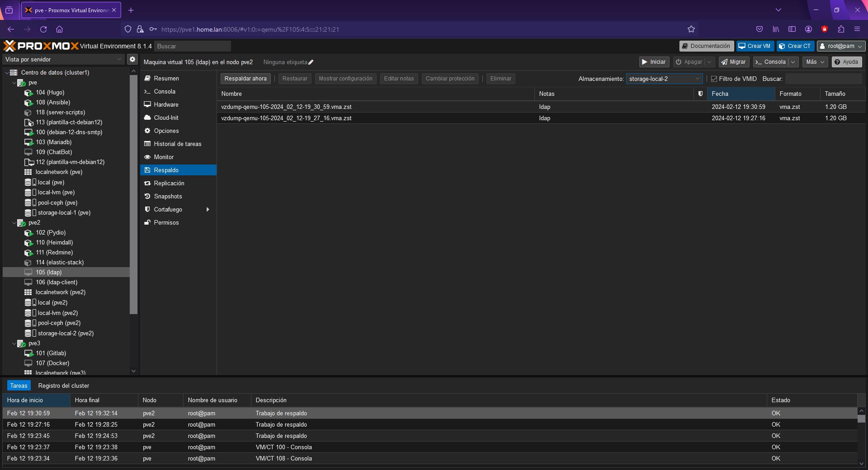868x470 pixels.
Task: Click the pve2 node server icon
Action: pyautogui.click(x=21, y=223)
